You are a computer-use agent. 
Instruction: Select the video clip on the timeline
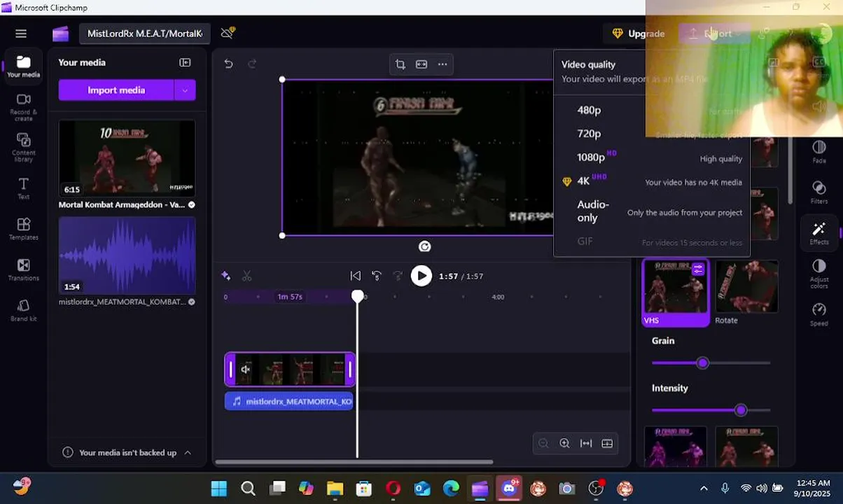tap(290, 370)
